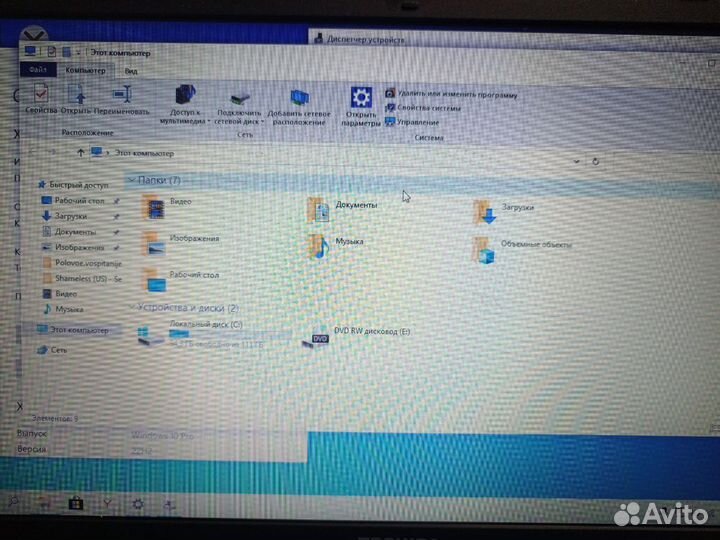Click quick access toolbar dropdown arrow
Viewport: 720px width, 540px height.
79,53
